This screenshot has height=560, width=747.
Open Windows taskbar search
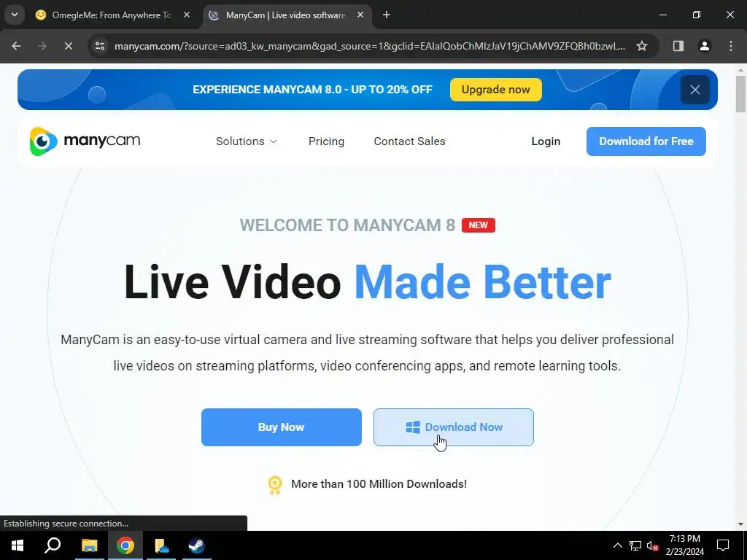click(53, 545)
